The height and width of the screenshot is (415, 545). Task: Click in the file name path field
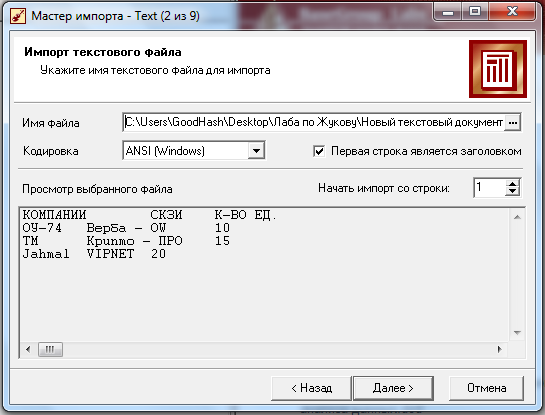coord(314,122)
